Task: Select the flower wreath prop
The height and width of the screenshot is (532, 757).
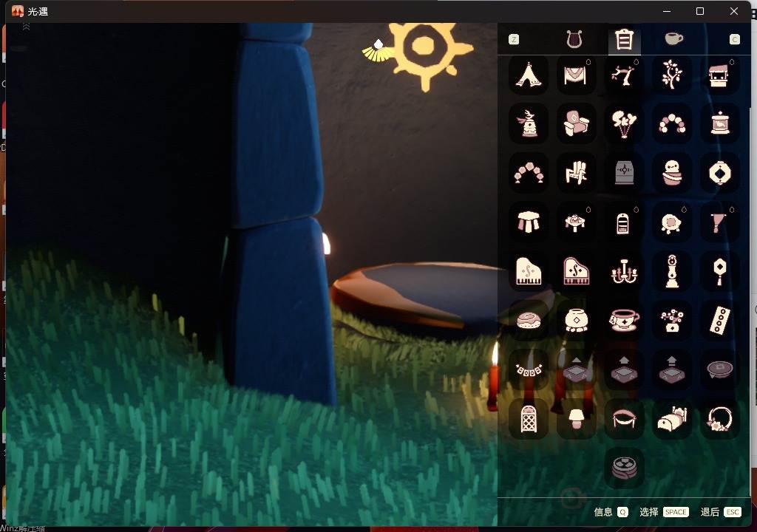Action: tap(719, 418)
